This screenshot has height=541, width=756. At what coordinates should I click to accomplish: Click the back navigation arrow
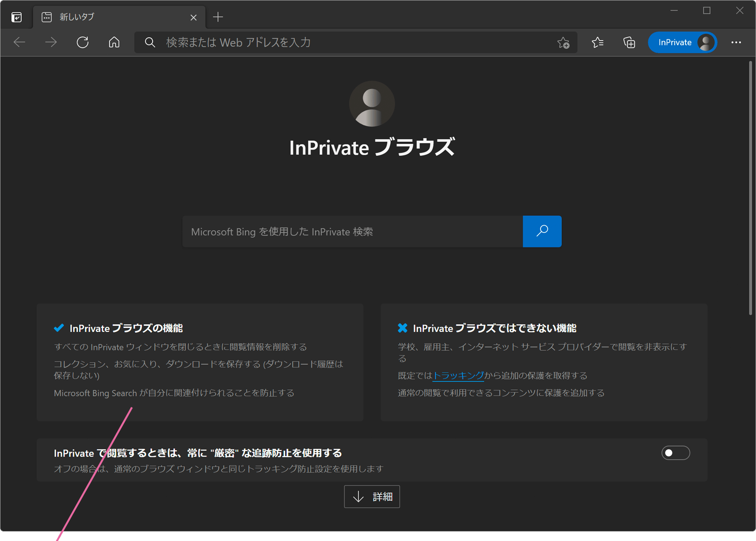tap(19, 42)
